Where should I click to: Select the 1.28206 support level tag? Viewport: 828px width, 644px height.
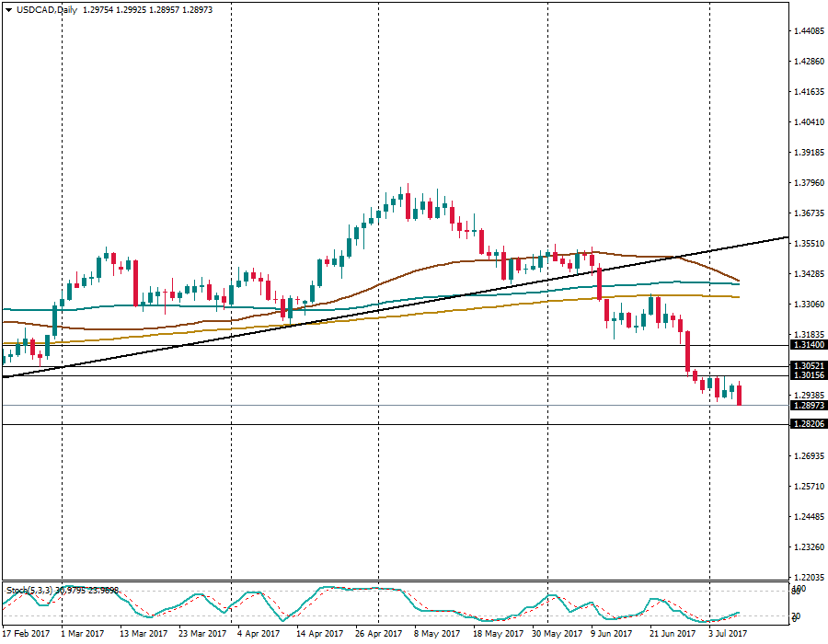pyautogui.click(x=809, y=424)
